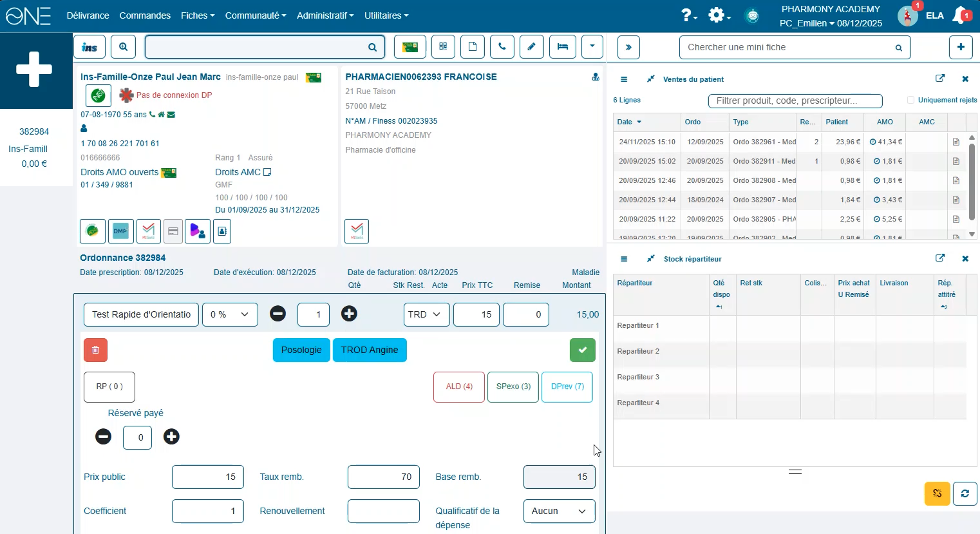
Task: Collapse side panel with double chevron
Action: click(628, 47)
